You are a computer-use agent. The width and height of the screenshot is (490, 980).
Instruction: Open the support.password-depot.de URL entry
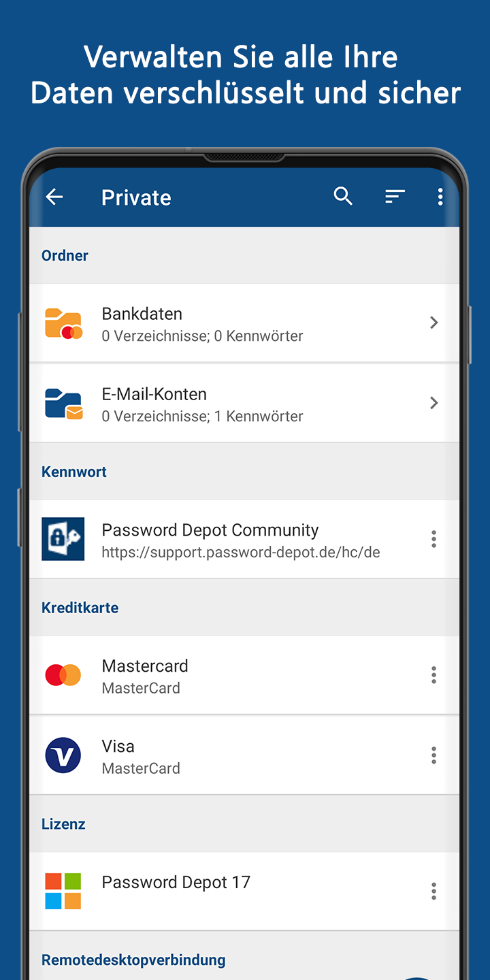[x=241, y=553]
